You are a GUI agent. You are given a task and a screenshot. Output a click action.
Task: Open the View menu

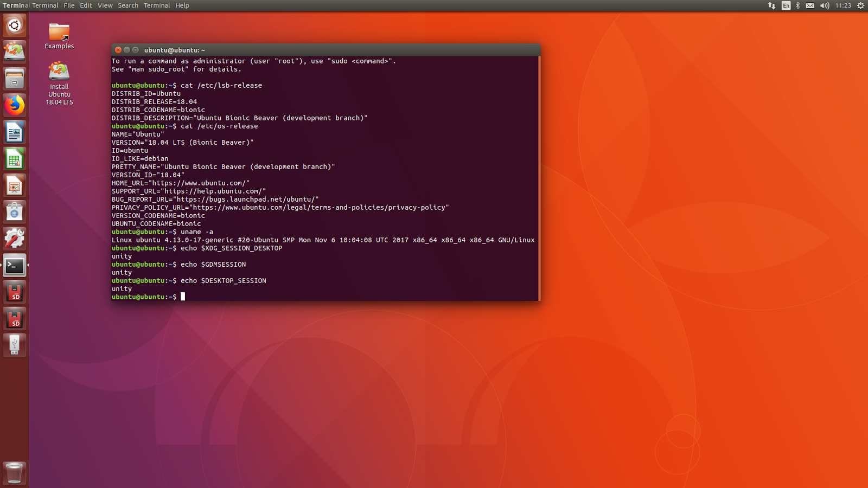(105, 5)
